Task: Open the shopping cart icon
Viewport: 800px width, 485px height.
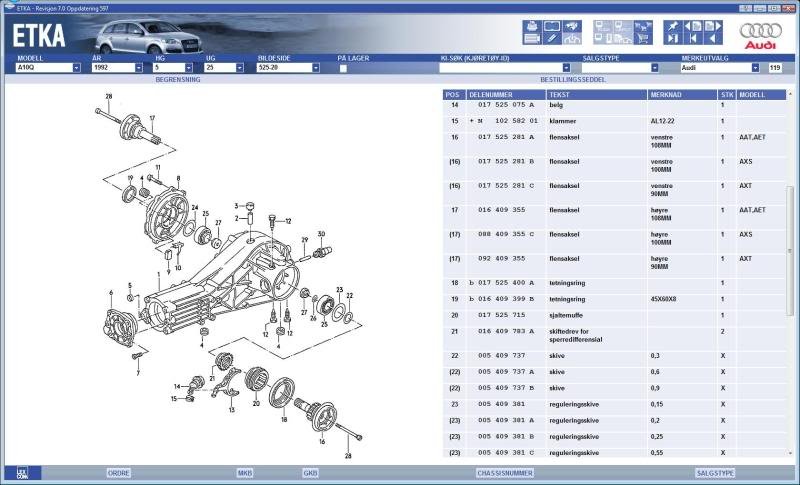Action: click(x=641, y=40)
